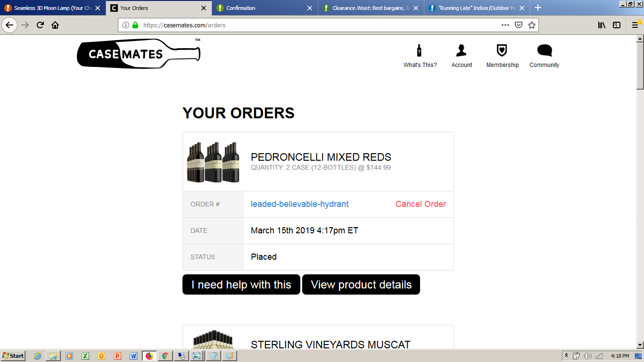The height and width of the screenshot is (362, 644).
Task: Bookmark this page with the star icon
Action: tap(532, 25)
